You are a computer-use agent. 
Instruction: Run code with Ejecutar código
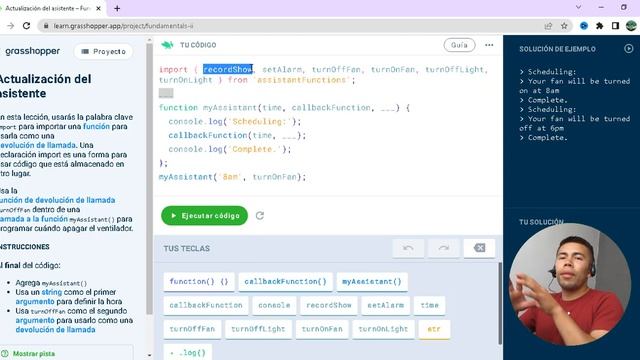204,216
